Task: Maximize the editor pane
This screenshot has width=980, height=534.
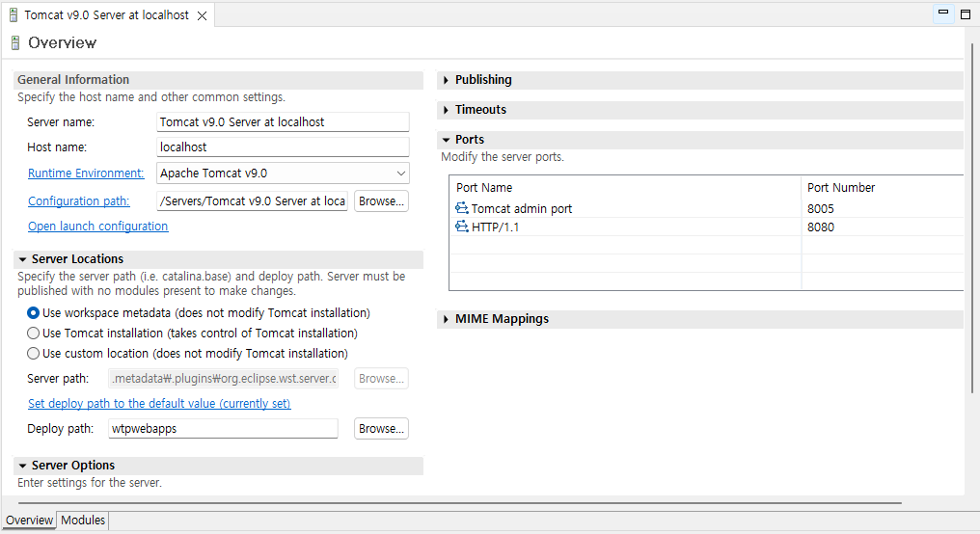Action: point(966,14)
